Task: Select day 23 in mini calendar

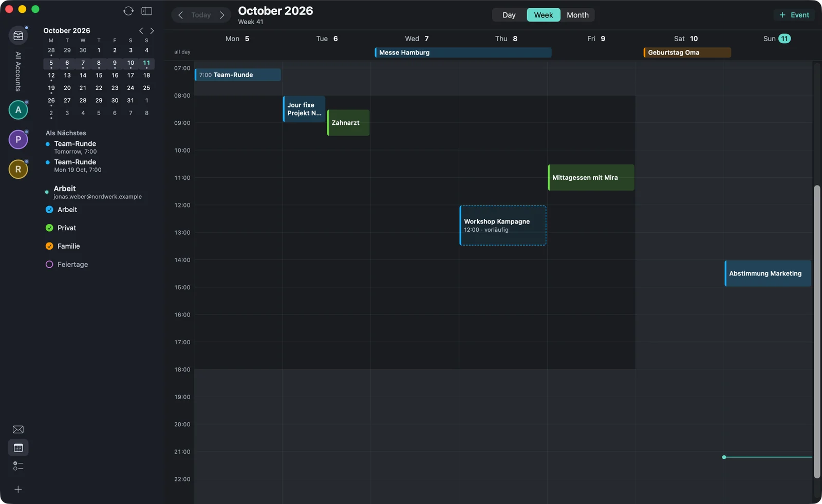Action: (x=115, y=88)
